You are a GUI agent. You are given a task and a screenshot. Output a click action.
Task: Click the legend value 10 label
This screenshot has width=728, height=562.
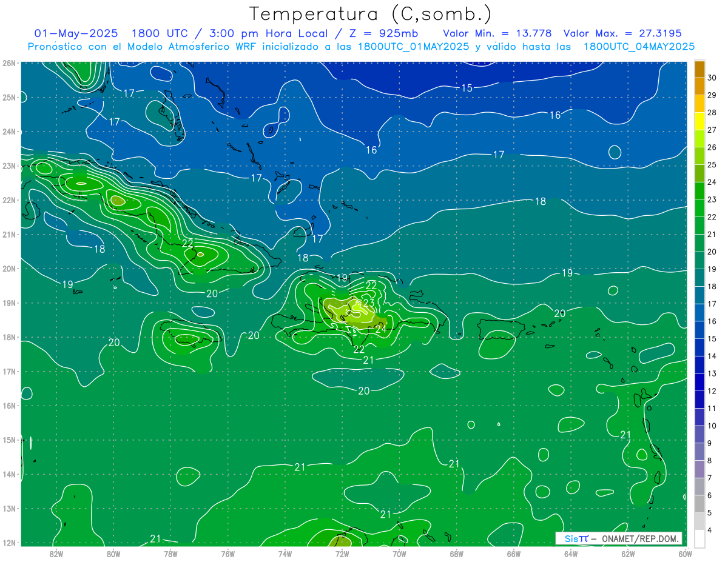click(x=712, y=426)
